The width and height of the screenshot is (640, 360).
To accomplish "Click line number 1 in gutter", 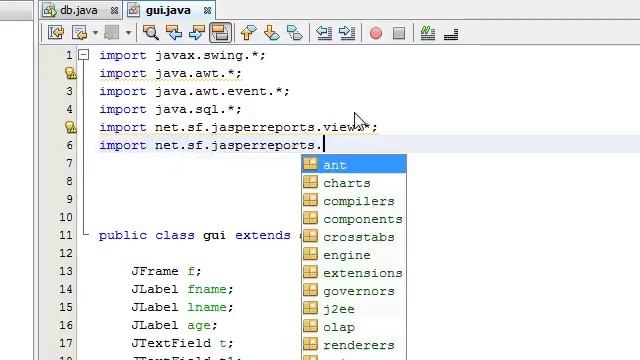I will tap(69, 55).
